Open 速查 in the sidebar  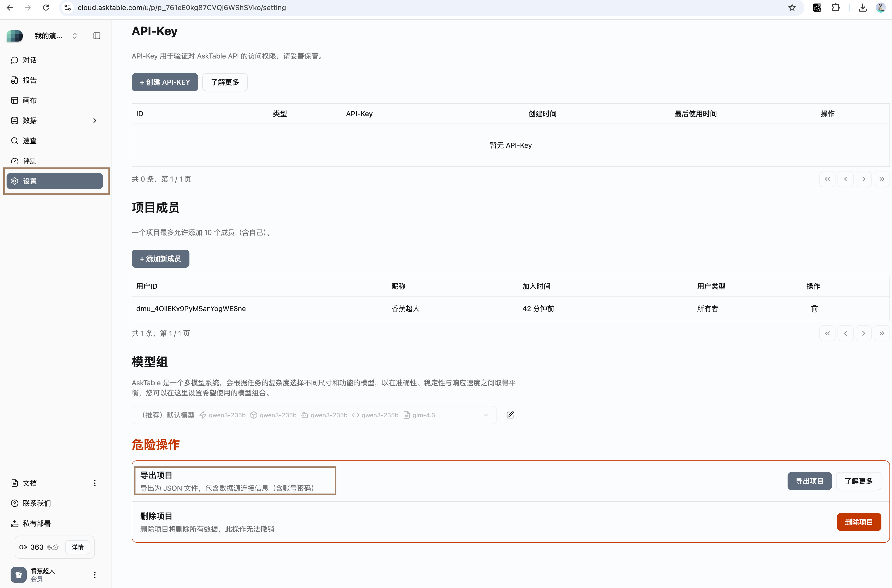click(29, 141)
